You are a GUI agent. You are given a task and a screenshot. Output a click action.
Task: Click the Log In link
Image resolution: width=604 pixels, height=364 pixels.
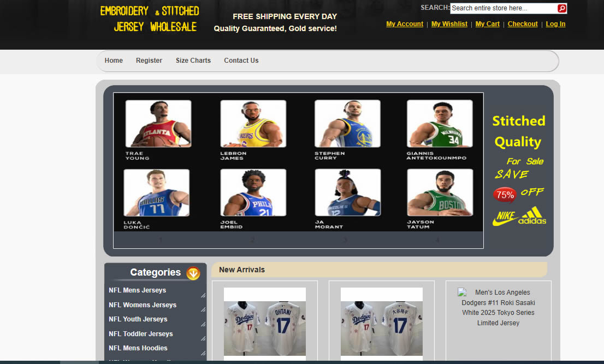point(555,24)
